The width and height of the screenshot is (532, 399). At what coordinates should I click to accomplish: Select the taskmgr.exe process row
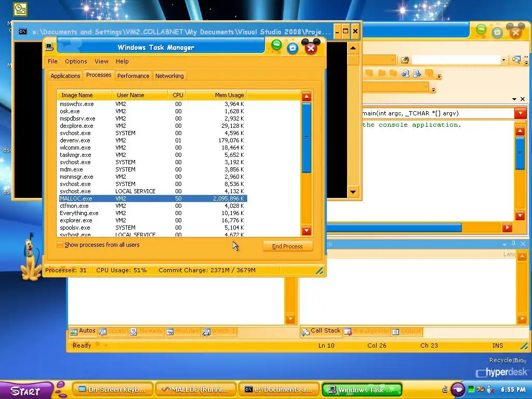coord(153,155)
